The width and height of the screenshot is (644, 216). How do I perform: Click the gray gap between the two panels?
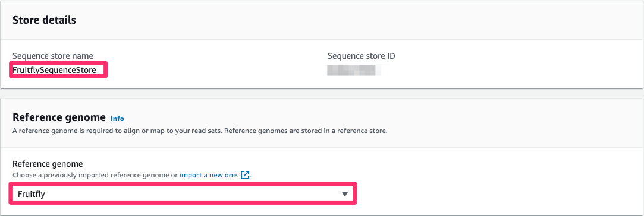[x=322, y=93]
